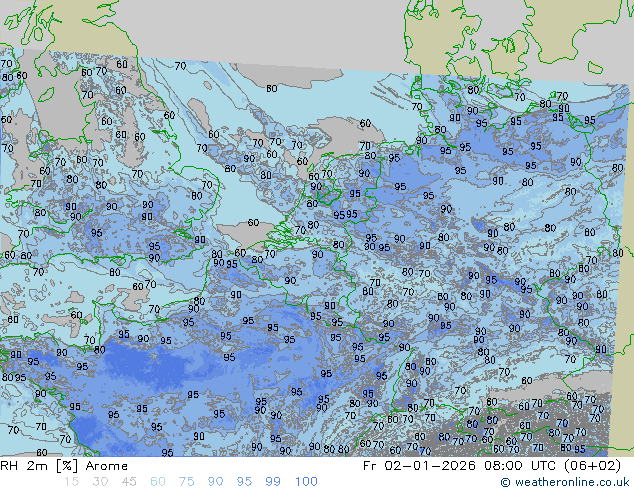Select the 30 value in the color legend
Image resolution: width=634 pixels, height=490 pixels.
[100, 482]
